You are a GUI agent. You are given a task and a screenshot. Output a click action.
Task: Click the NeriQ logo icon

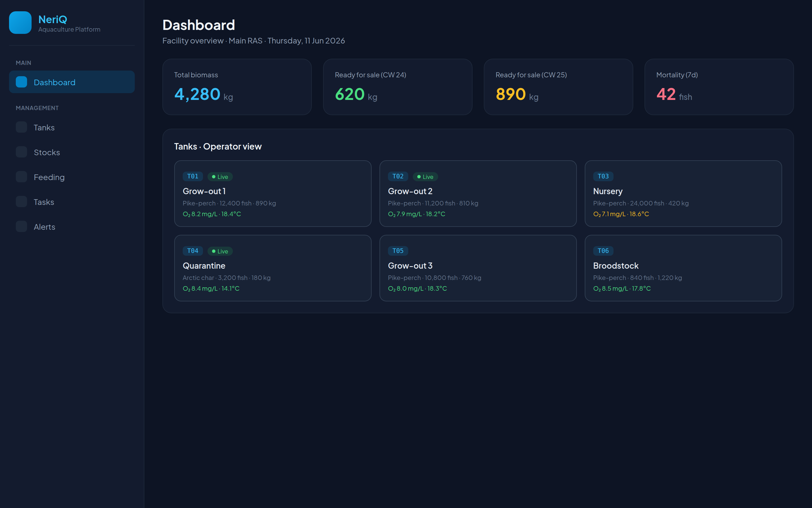coord(20,23)
